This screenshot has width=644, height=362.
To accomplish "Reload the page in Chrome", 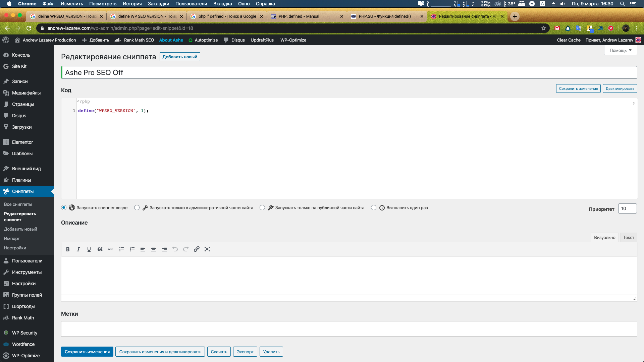I will [29, 28].
